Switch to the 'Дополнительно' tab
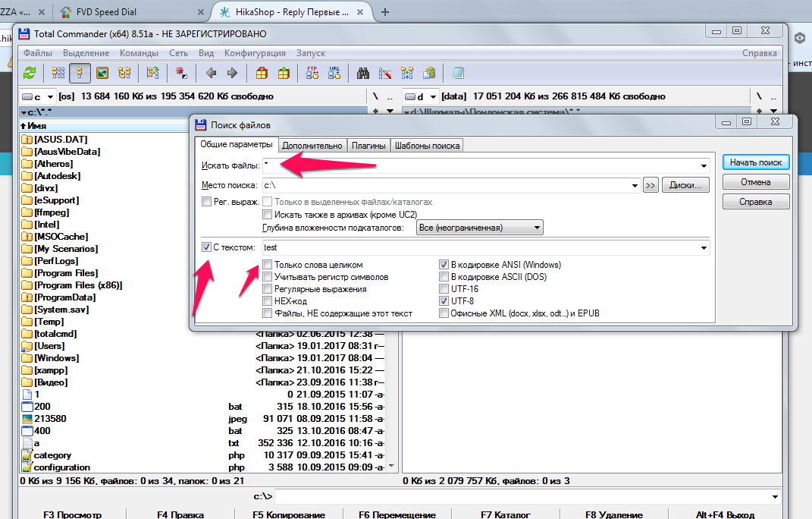 pyautogui.click(x=312, y=146)
